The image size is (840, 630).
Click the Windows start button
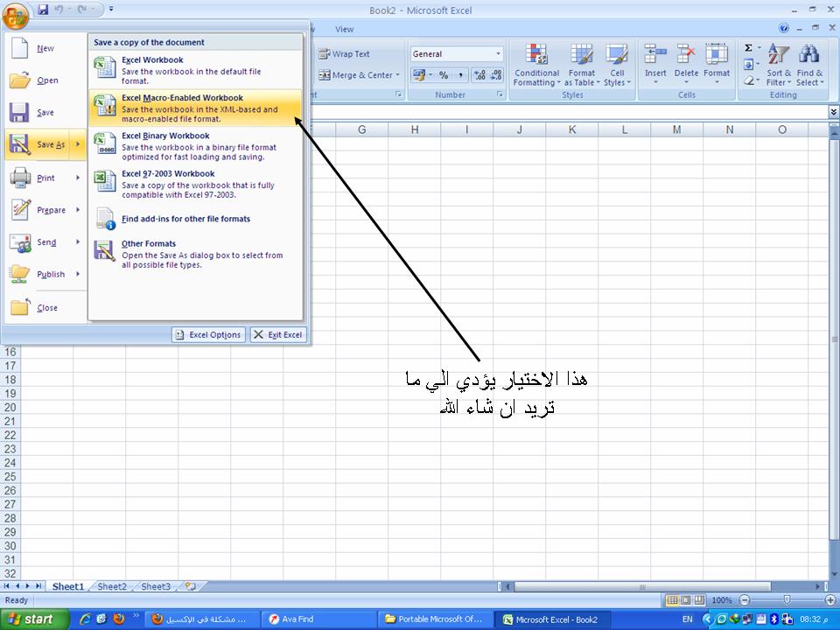(35, 619)
